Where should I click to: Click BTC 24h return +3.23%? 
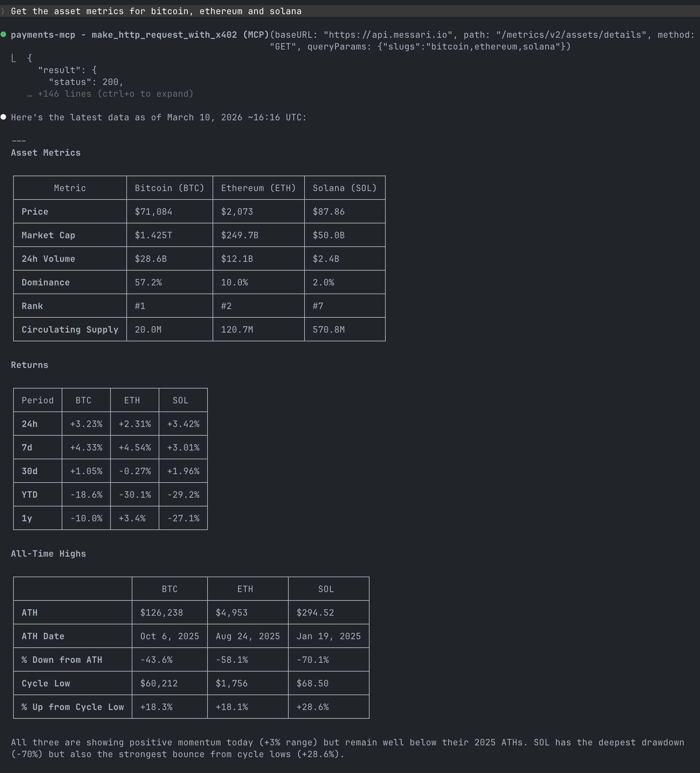pos(86,424)
